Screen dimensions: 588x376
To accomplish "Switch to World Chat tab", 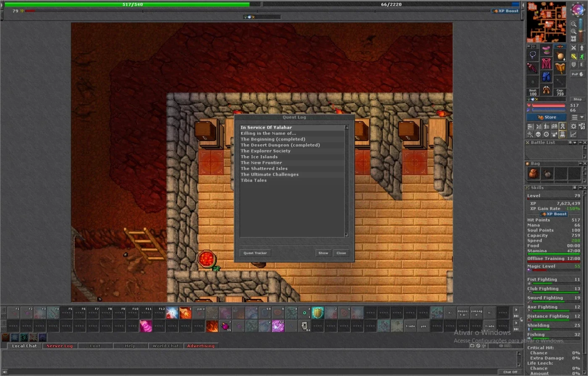I will point(165,346).
